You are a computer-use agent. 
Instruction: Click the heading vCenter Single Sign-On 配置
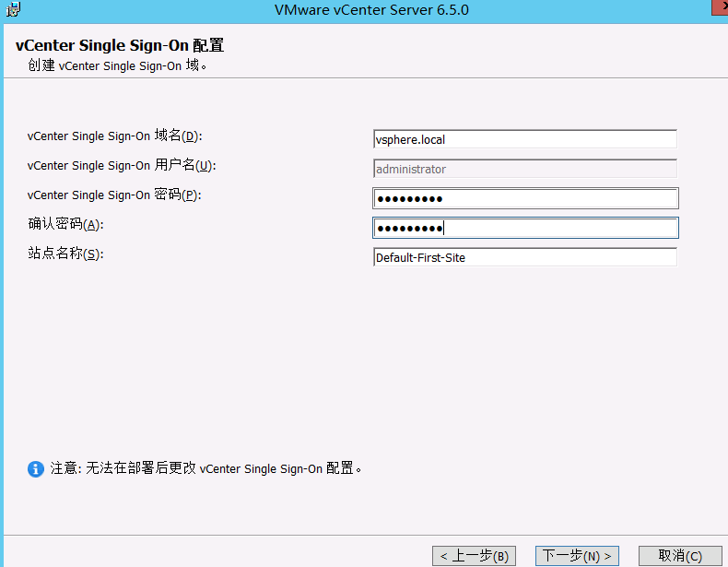coord(120,45)
